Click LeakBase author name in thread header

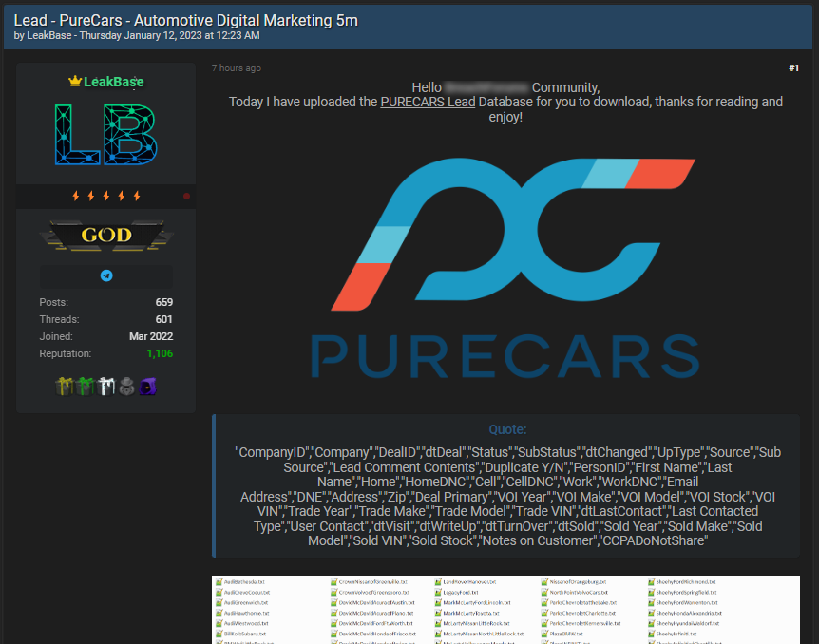click(48, 35)
